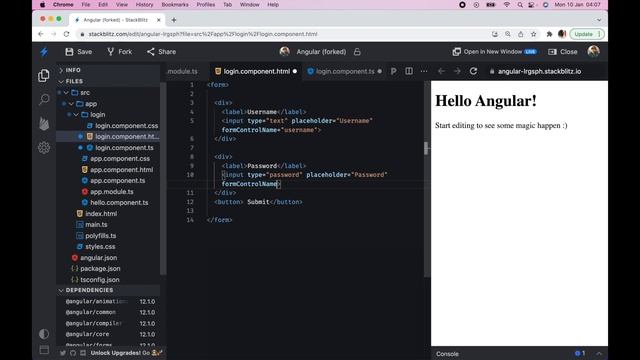Open the Console panel
Image resolution: width=640 pixels, height=360 pixels.
point(447,354)
